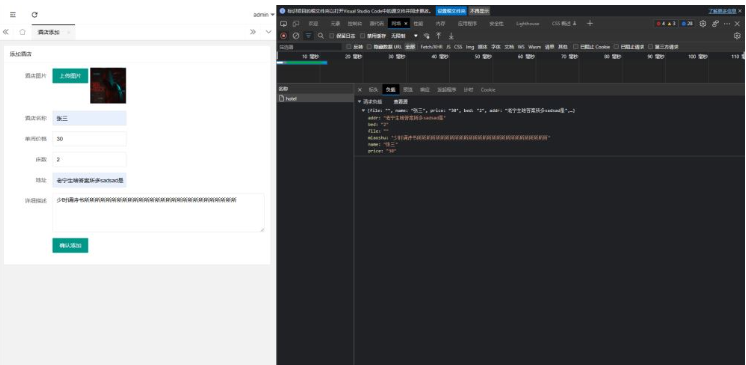
Task: Open DevTools settings gear icon
Action: [x=703, y=23]
